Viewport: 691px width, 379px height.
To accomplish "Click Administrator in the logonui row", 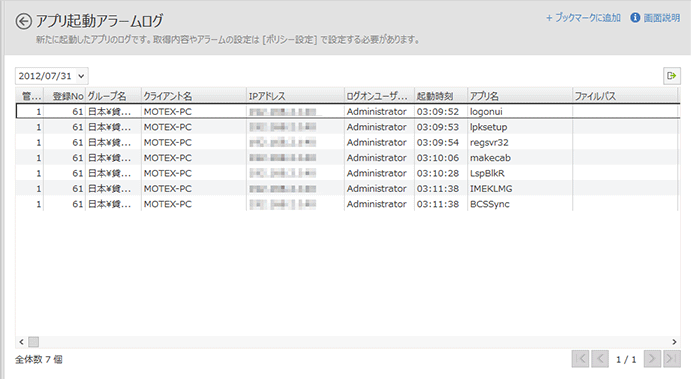I will [x=376, y=111].
